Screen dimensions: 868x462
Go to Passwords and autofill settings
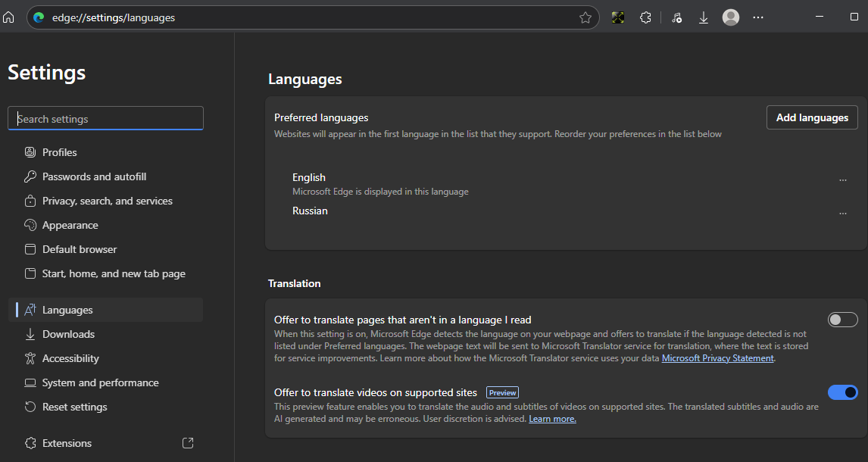point(106,176)
